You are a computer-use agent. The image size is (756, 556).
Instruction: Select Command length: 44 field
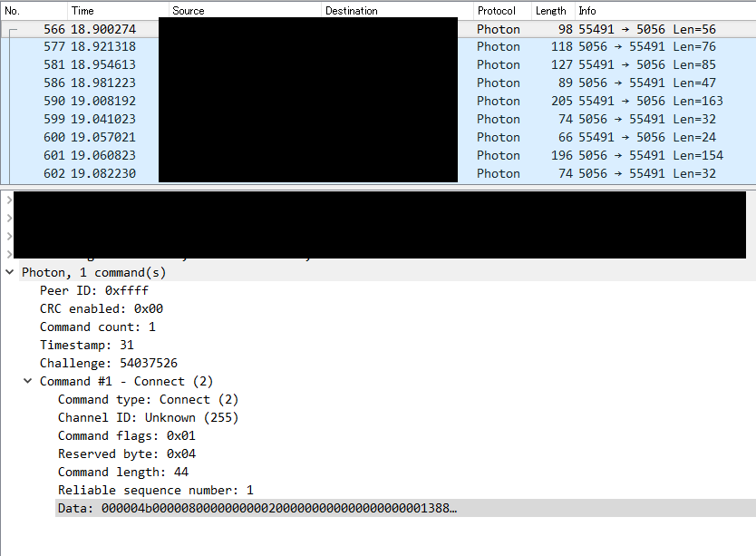(x=123, y=472)
